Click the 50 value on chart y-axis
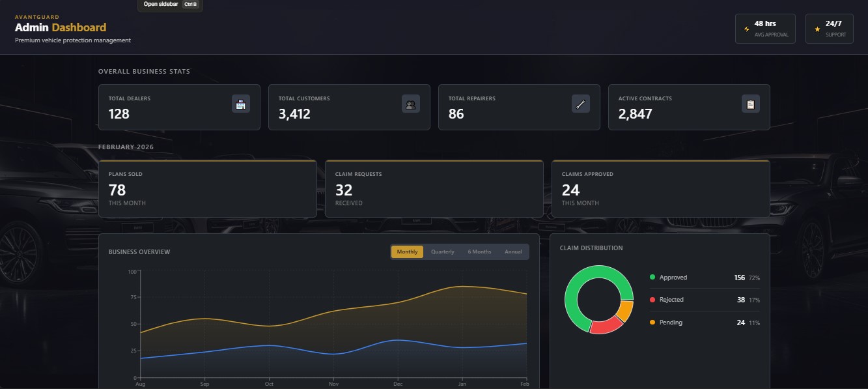The image size is (868, 389). (133, 324)
